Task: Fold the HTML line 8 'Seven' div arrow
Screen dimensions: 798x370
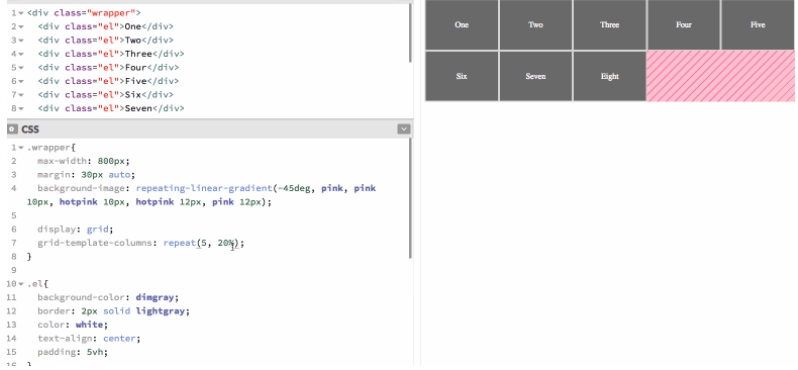Action: coord(21,108)
